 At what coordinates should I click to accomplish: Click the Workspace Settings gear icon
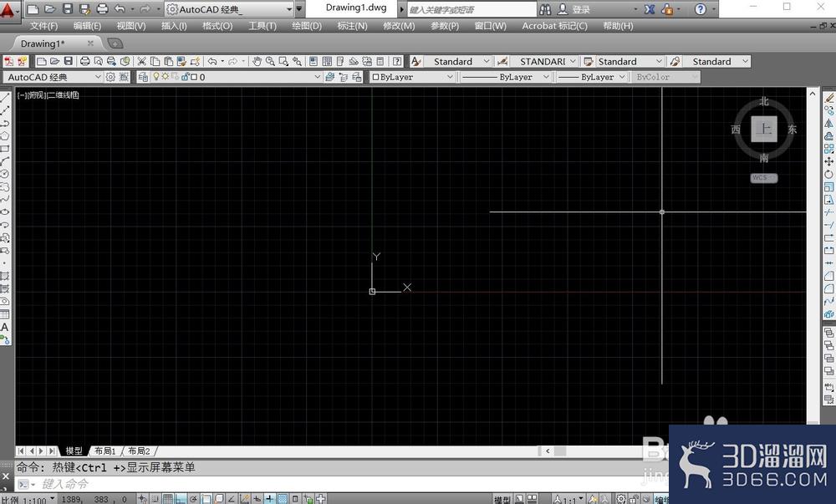[110, 77]
